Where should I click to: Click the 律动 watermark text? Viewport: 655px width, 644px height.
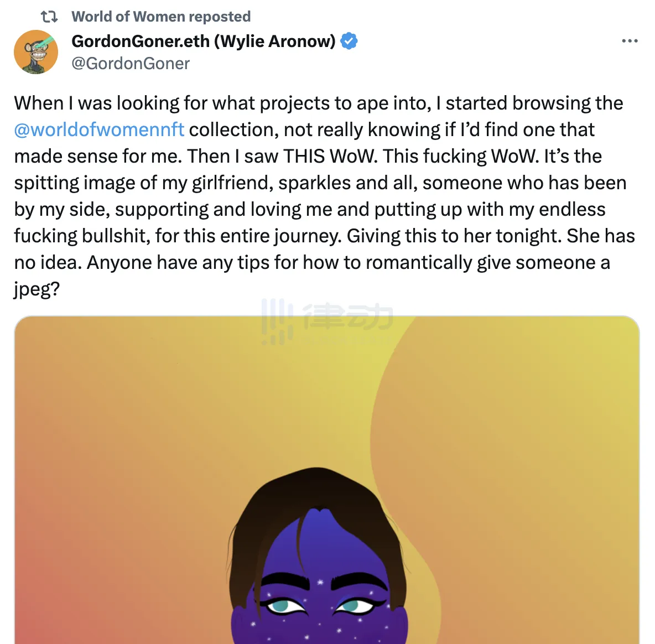(x=349, y=317)
